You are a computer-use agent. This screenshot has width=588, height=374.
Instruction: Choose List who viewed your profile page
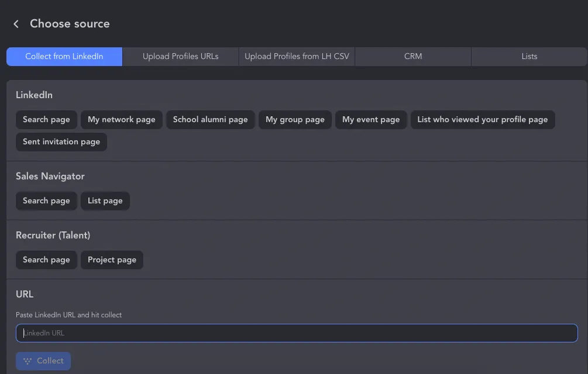tap(483, 119)
